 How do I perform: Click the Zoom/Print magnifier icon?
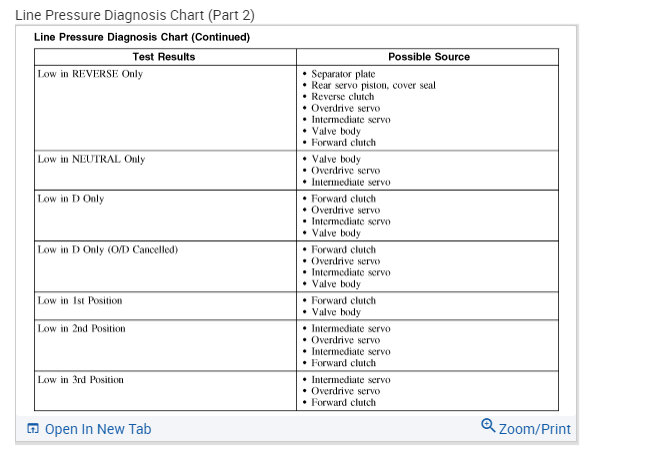[488, 426]
